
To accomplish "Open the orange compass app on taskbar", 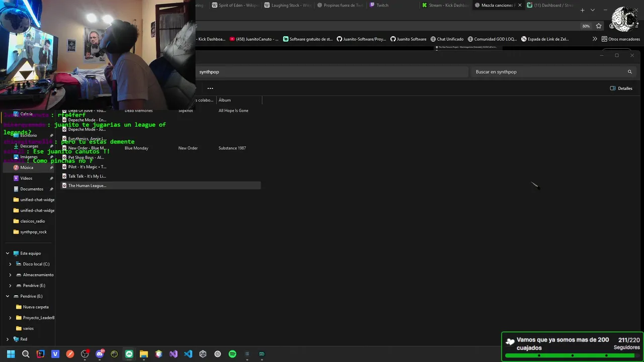I will [x=70, y=354].
